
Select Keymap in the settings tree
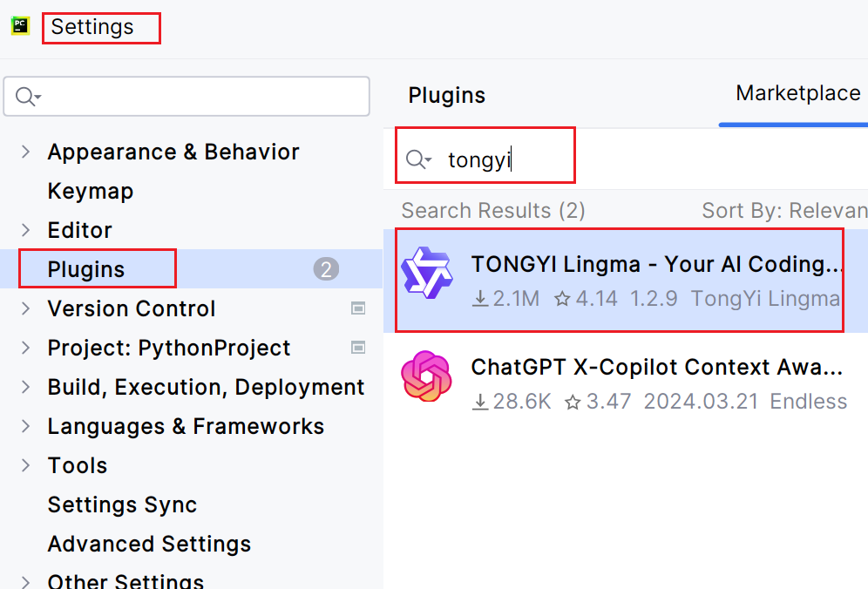(91, 191)
